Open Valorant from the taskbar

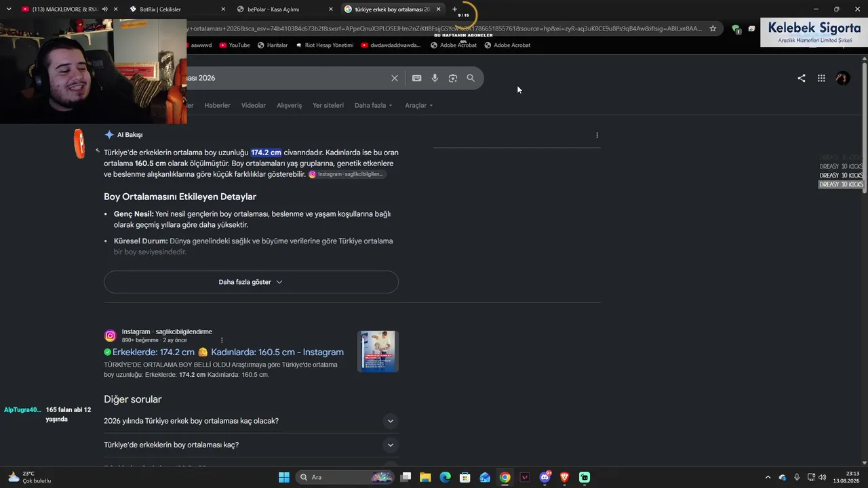pos(525,477)
